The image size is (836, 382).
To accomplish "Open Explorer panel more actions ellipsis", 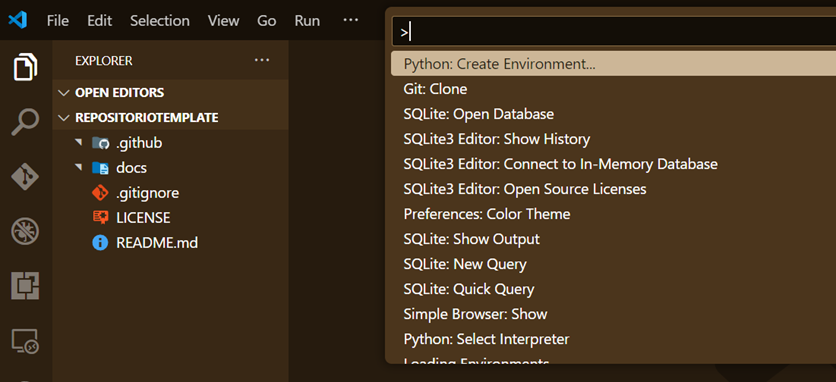I will pyautogui.click(x=262, y=60).
